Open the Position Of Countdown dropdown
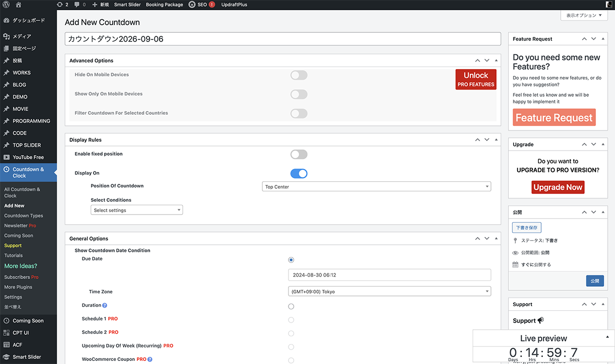Image resolution: width=615 pixels, height=364 pixels. [376, 187]
